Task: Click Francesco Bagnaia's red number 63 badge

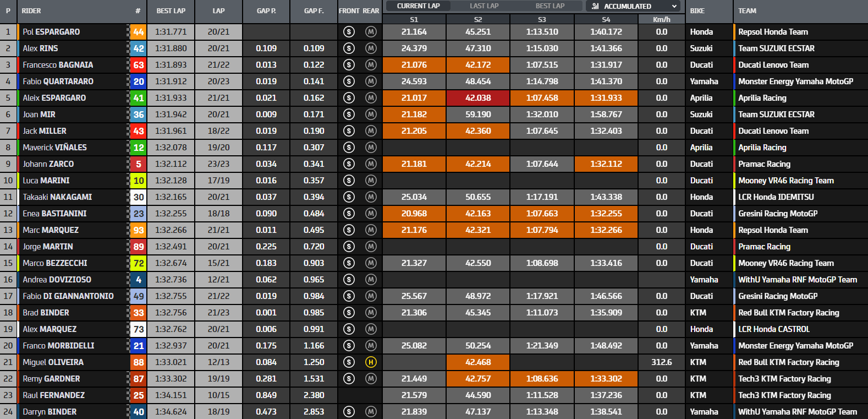Action: (x=139, y=65)
